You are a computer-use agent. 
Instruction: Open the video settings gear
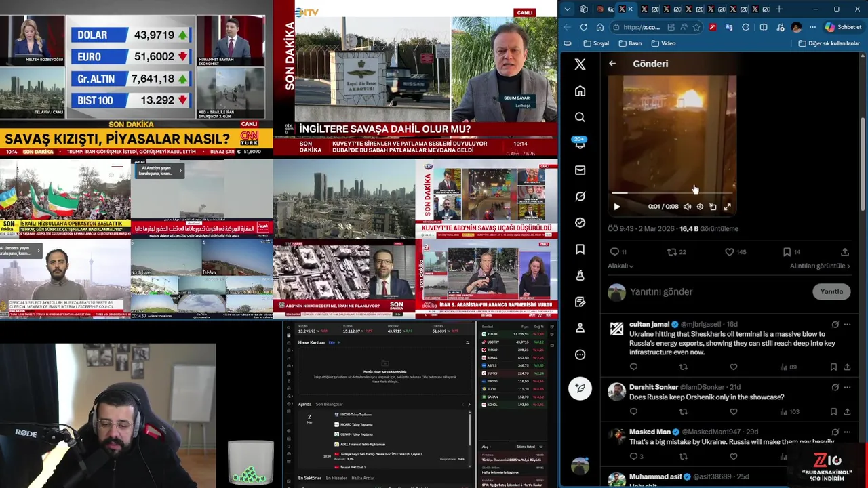(700, 207)
